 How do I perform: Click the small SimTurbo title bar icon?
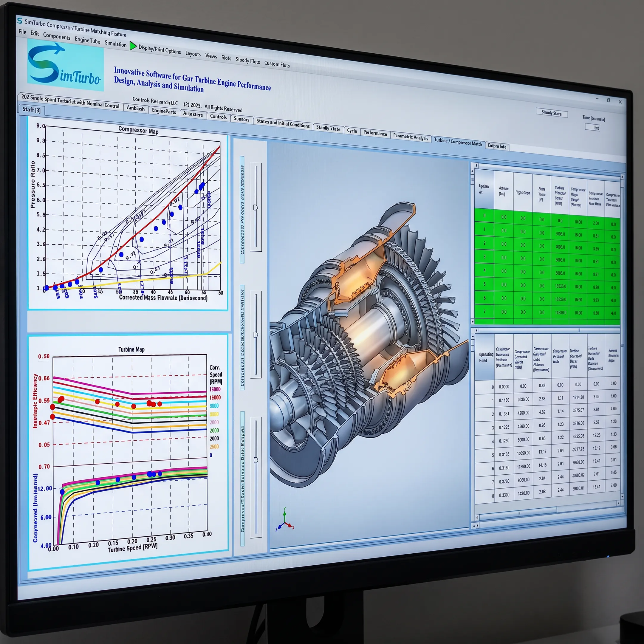click(20, 21)
